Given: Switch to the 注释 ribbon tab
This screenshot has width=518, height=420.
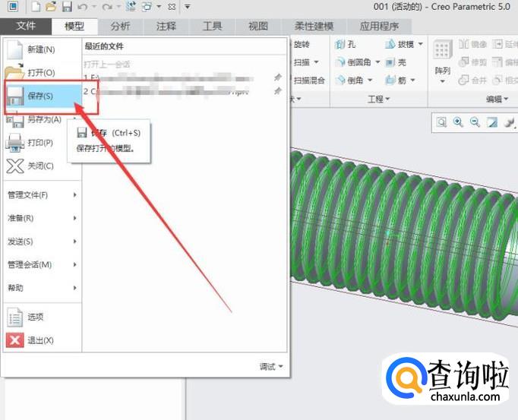Looking at the screenshot, I should [166, 26].
